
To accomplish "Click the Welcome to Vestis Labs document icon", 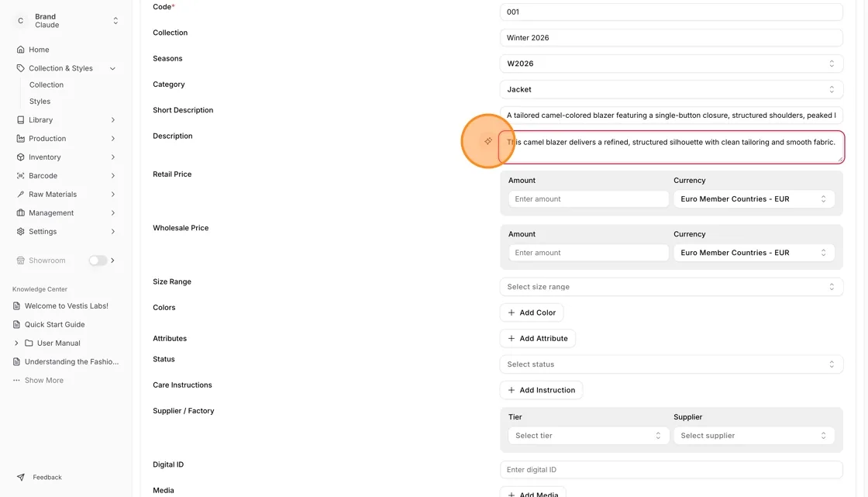I will point(16,305).
